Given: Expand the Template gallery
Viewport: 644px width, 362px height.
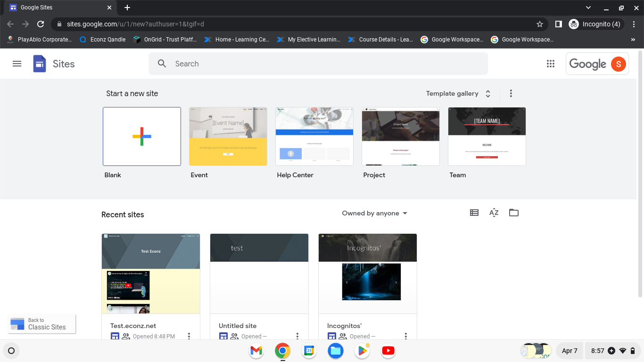Looking at the screenshot, I should coord(459,93).
